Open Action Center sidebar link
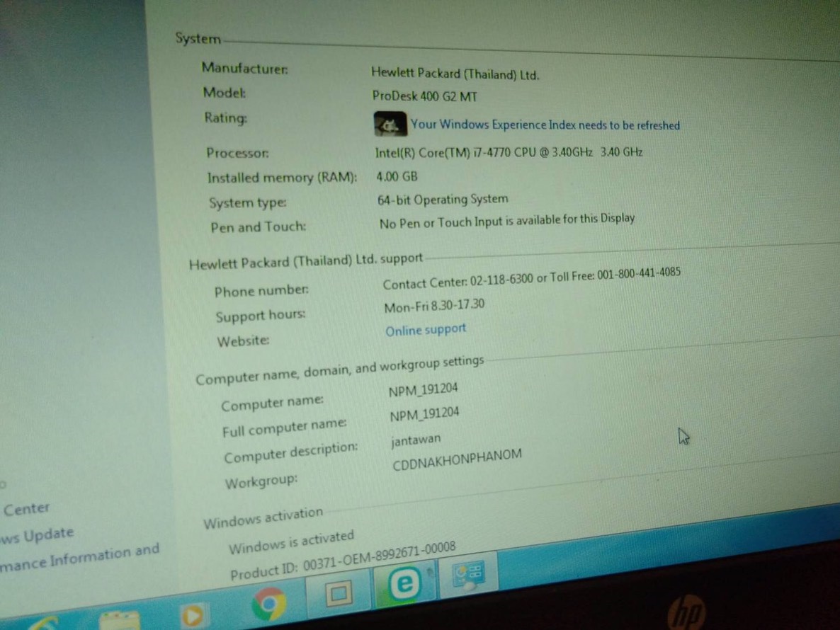Screen dimensions: 840x630 (x=26, y=508)
